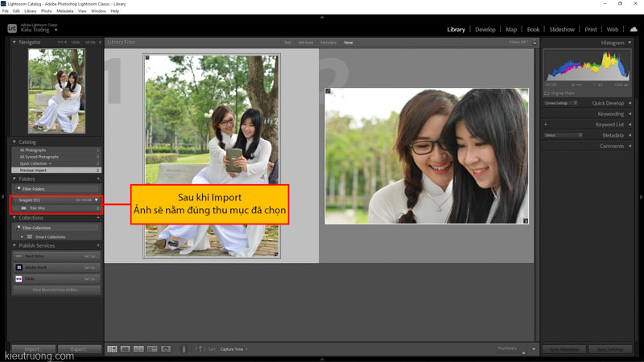
Task: Open the Photo menu
Action: click(x=47, y=11)
